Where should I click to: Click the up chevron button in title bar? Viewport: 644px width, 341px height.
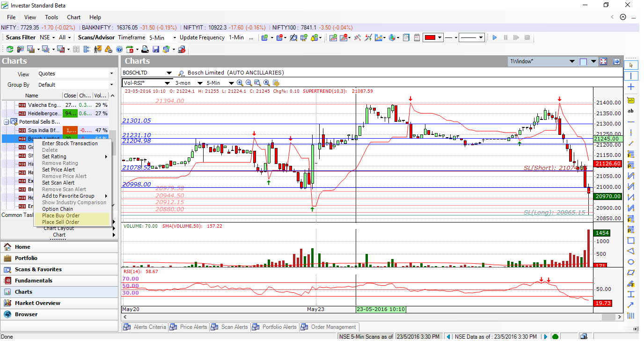[623, 17]
